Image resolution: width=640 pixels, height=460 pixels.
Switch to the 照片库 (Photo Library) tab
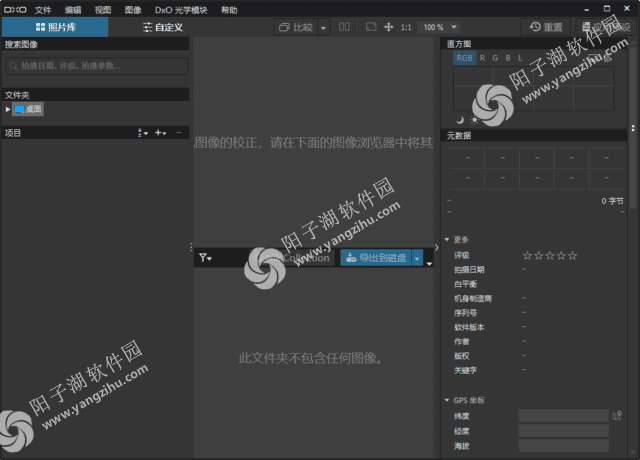pos(55,27)
